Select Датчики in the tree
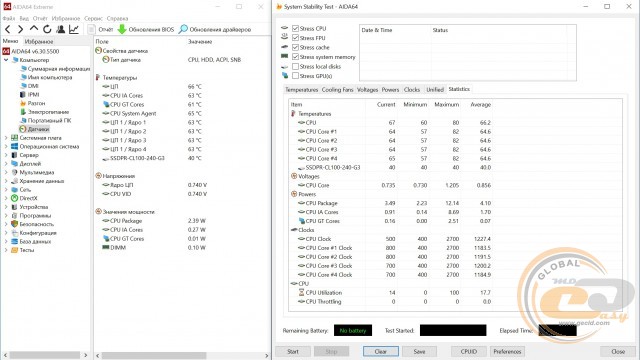The width and height of the screenshot is (640, 360). 38,129
